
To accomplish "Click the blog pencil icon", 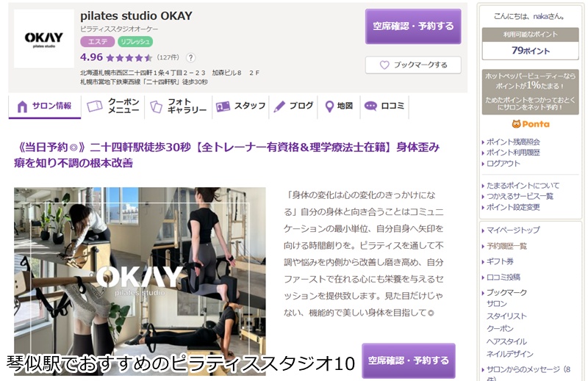I will pyautogui.click(x=279, y=106).
